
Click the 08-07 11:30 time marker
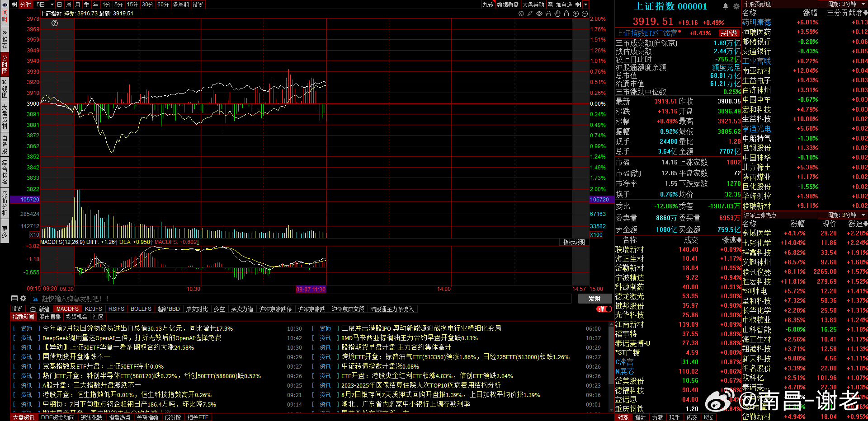coord(311,289)
